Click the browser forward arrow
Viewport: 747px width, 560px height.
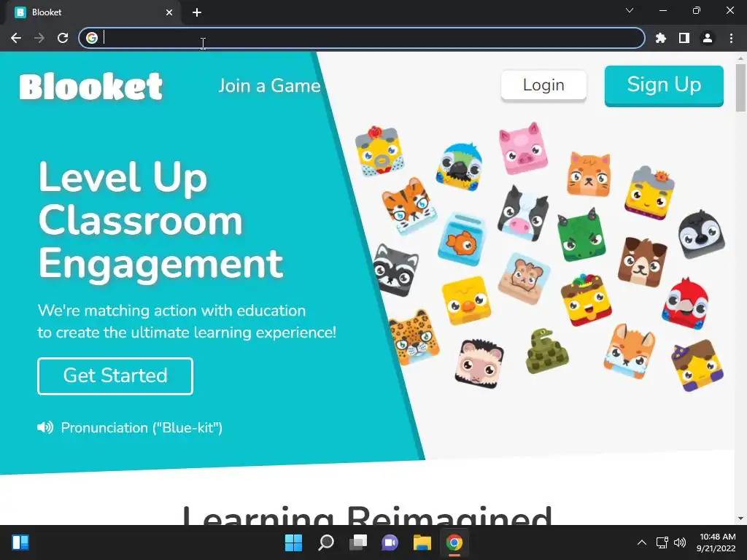[x=39, y=38]
